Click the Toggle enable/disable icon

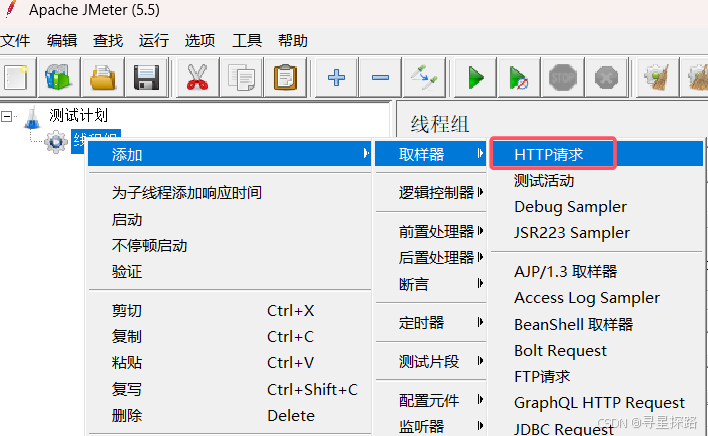(x=424, y=78)
